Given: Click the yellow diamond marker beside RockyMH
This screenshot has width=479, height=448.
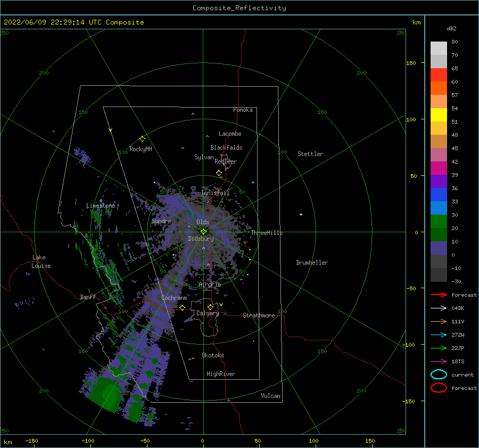Looking at the screenshot, I should (142, 139).
